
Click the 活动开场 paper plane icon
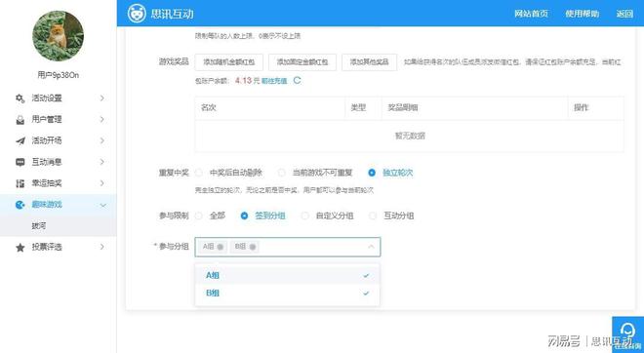point(20,140)
